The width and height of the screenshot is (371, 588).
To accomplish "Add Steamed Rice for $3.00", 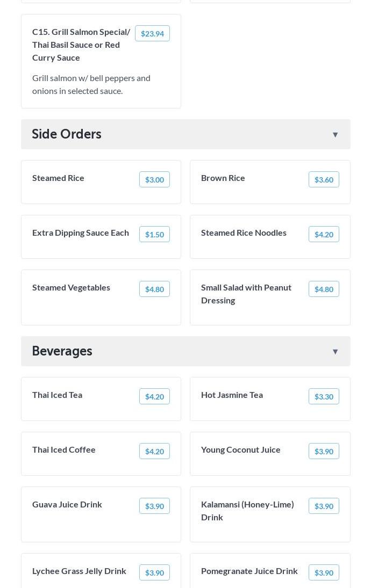I will coord(154,180).
